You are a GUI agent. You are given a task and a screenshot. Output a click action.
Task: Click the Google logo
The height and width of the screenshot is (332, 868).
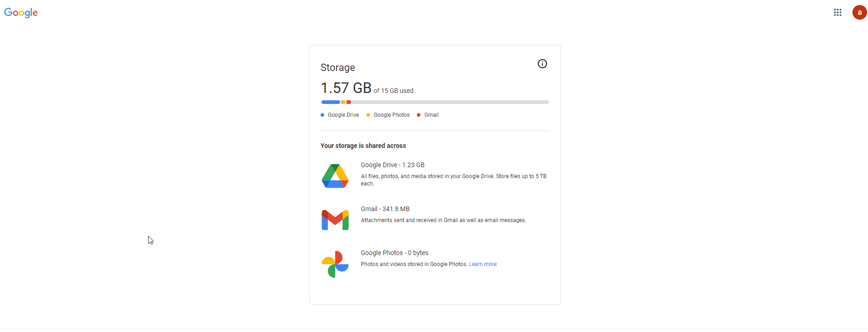pos(21,13)
